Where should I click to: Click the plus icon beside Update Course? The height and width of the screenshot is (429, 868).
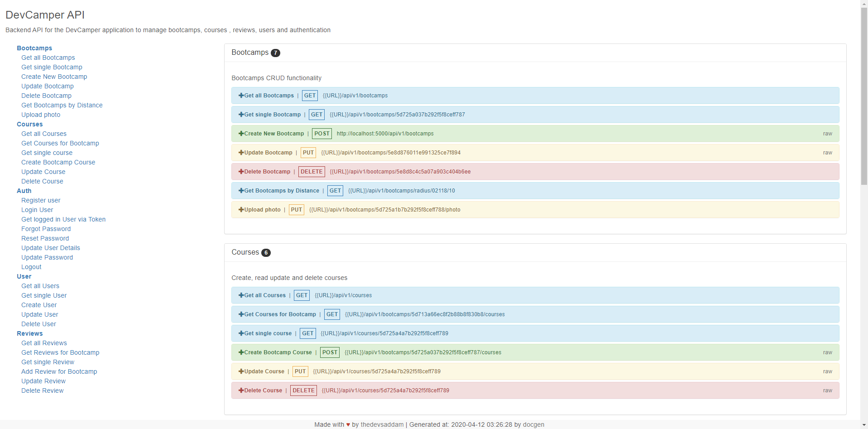(x=241, y=371)
